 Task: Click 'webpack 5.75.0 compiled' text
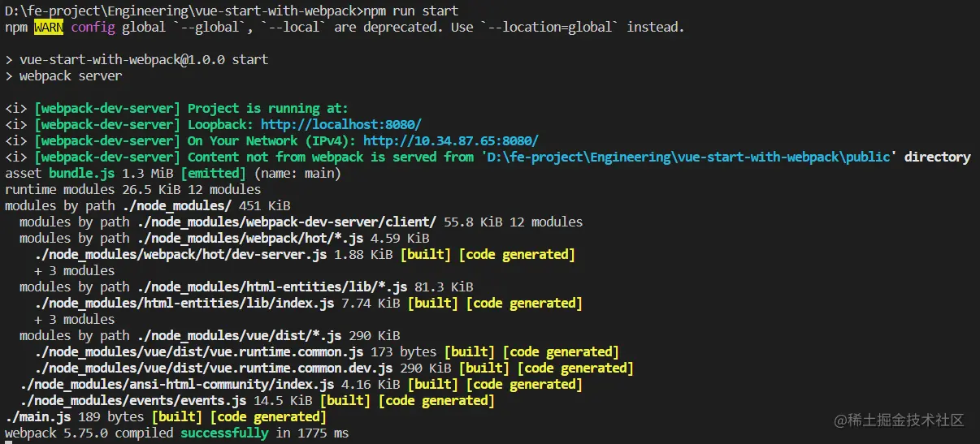(x=89, y=433)
